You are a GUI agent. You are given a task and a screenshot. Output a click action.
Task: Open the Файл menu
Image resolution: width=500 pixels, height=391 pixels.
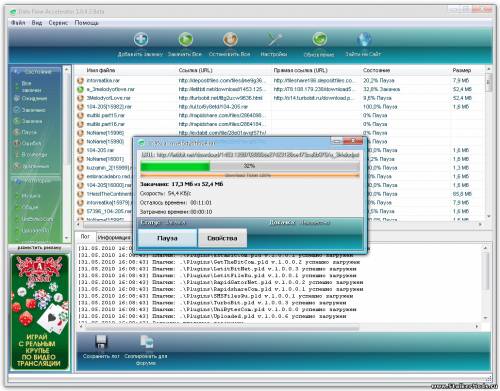(x=18, y=23)
